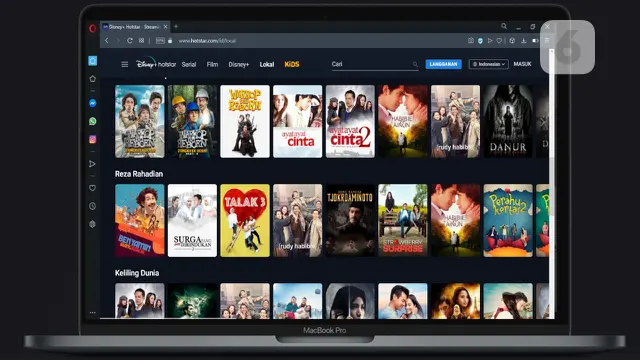Open the Warkop Reborn poster with hard hats

coord(192,121)
